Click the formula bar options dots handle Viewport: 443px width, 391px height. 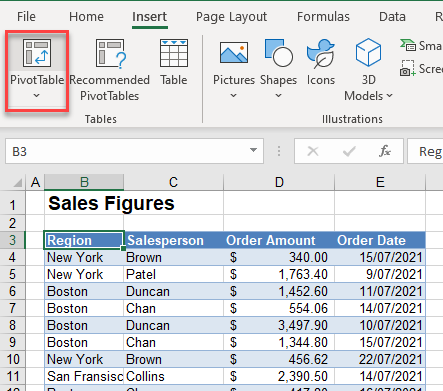tap(279, 151)
